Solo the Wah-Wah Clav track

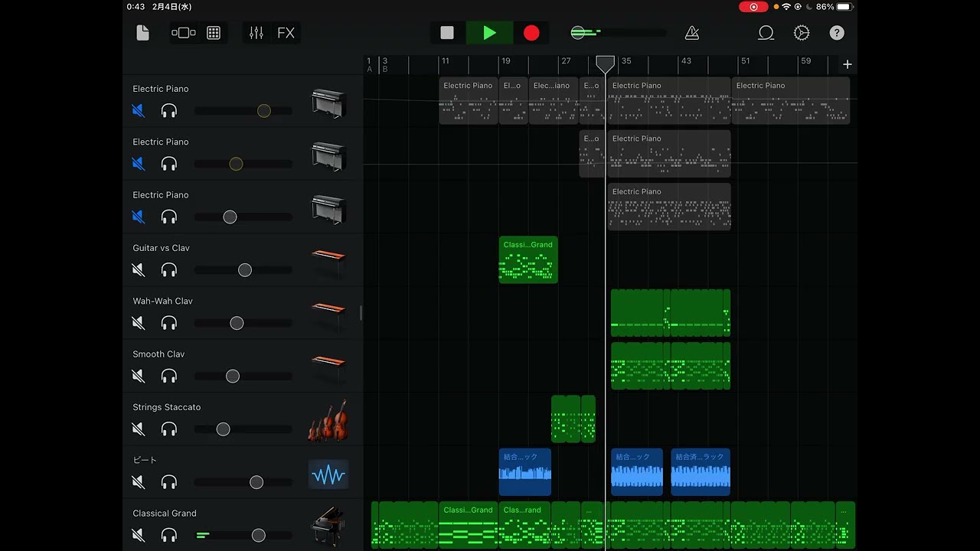[x=169, y=323]
